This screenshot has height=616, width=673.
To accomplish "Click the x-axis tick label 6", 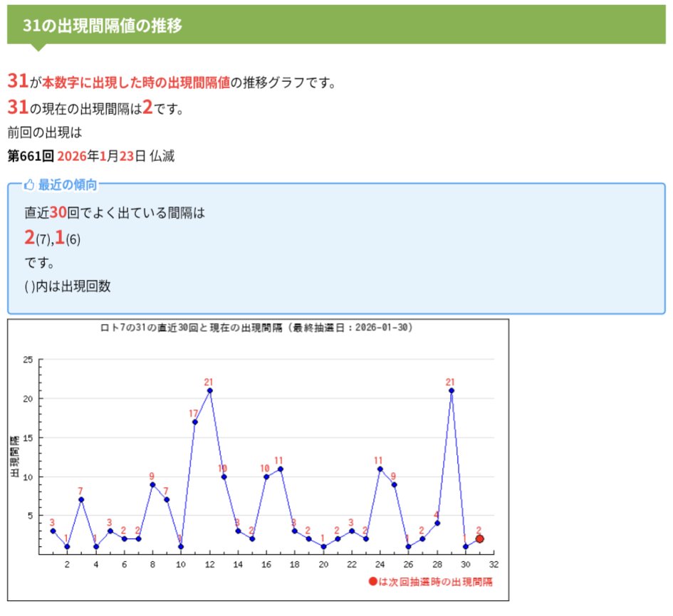I will [124, 565].
